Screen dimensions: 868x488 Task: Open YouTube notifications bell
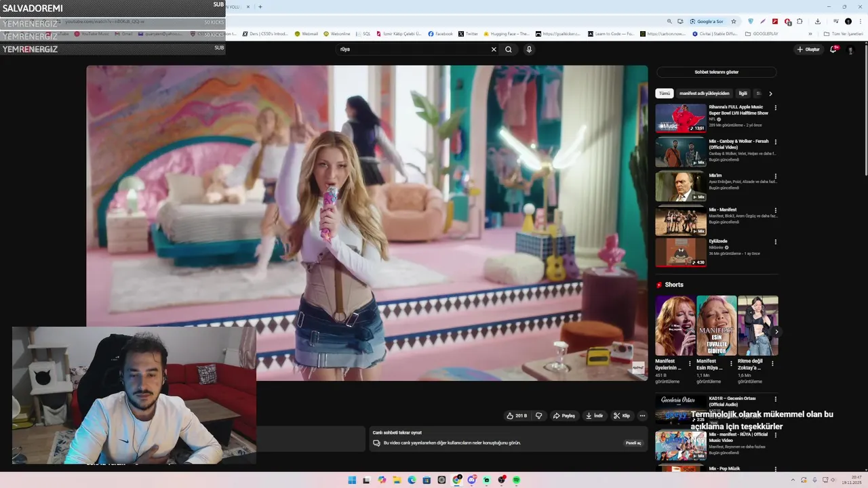[833, 49]
